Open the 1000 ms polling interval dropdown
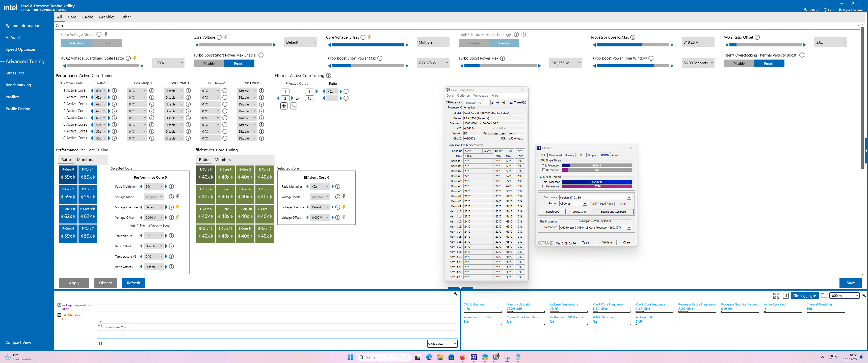Image resolution: width=868 pixels, height=363 pixels. tap(844, 296)
